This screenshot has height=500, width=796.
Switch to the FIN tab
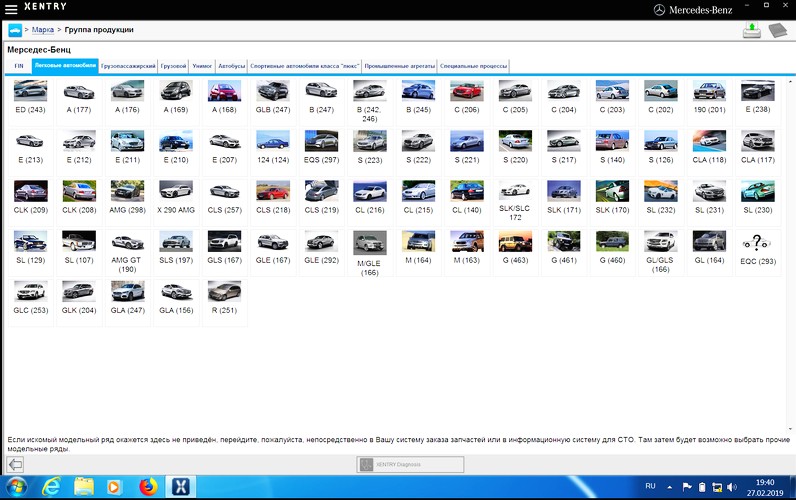(x=19, y=66)
